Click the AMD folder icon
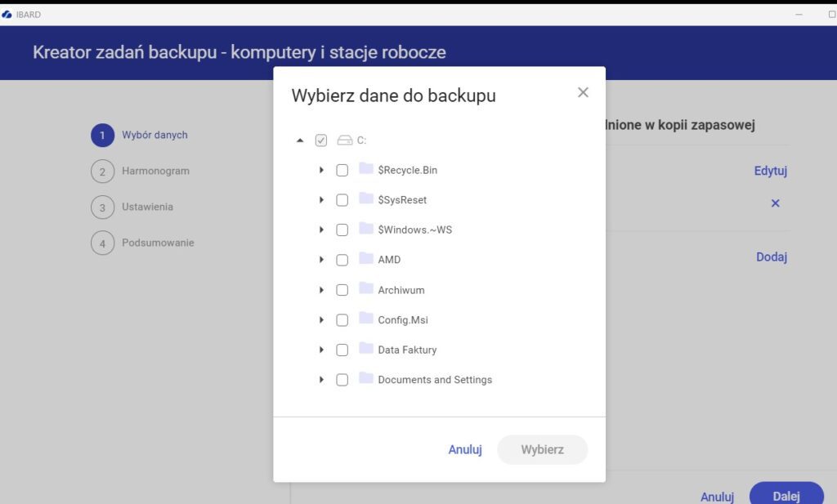The width and height of the screenshot is (837, 504). tap(365, 259)
